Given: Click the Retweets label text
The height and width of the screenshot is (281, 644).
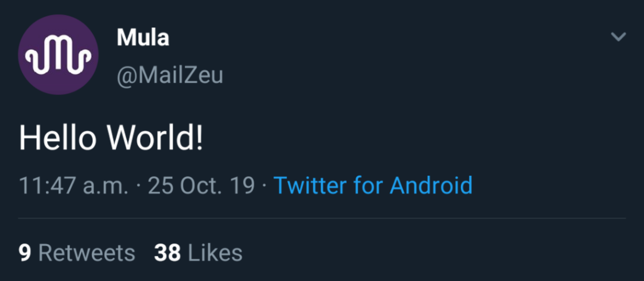Looking at the screenshot, I should [x=87, y=253].
